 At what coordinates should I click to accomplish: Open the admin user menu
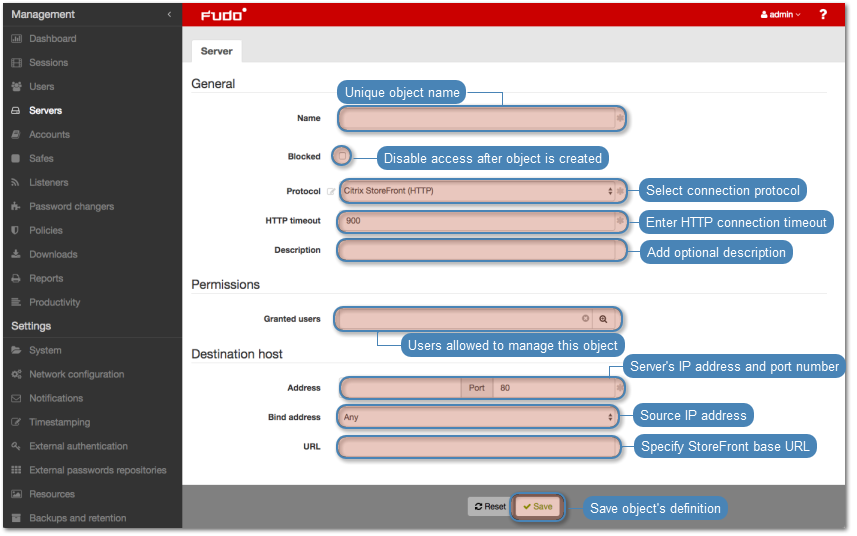780,15
